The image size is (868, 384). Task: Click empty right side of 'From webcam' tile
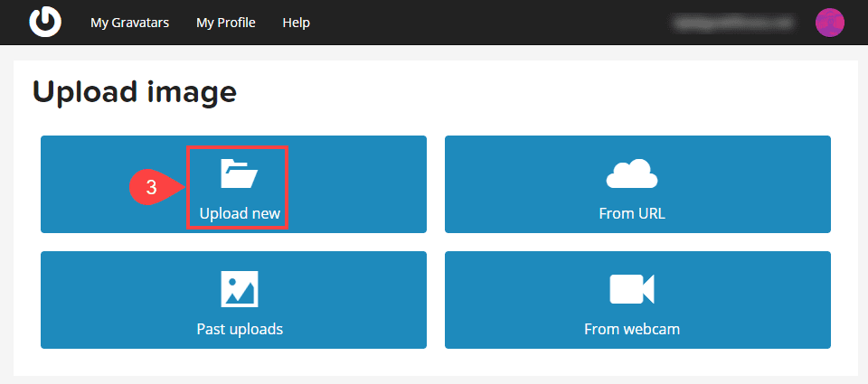click(x=769, y=300)
